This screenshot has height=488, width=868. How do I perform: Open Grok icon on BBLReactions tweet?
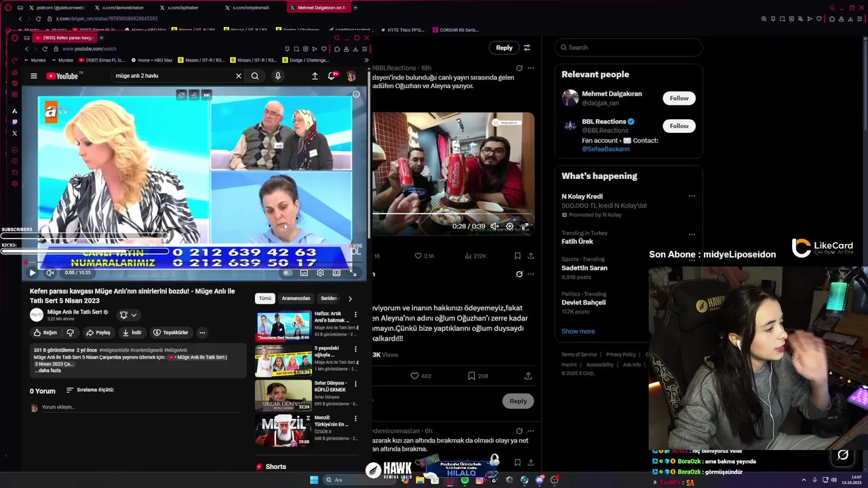click(x=519, y=68)
